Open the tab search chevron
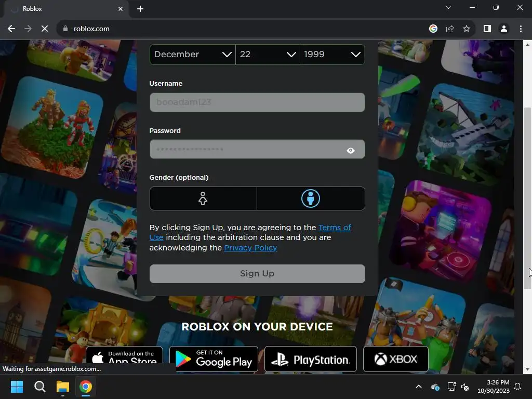The height and width of the screenshot is (399, 532). coord(448,7)
